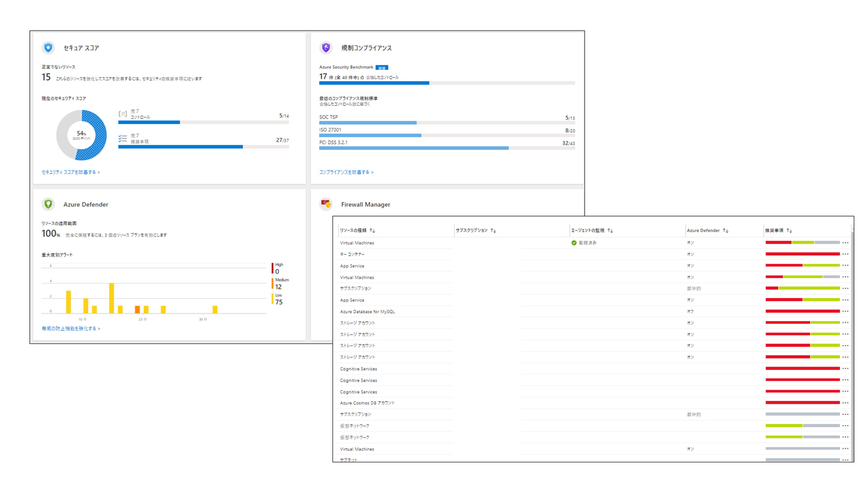Click the Azure Defender green shield icon
Screen dimensions: 868x488
click(48, 204)
